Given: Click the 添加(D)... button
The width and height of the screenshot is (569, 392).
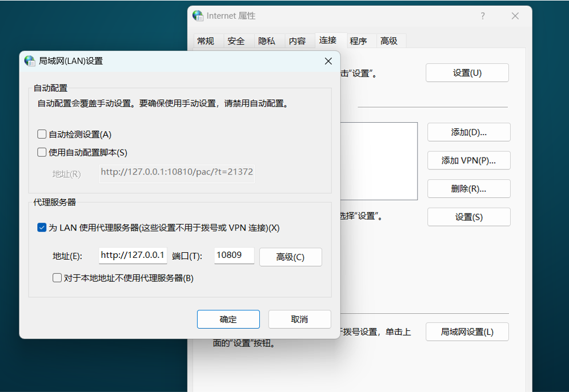Looking at the screenshot, I should coord(469,132).
